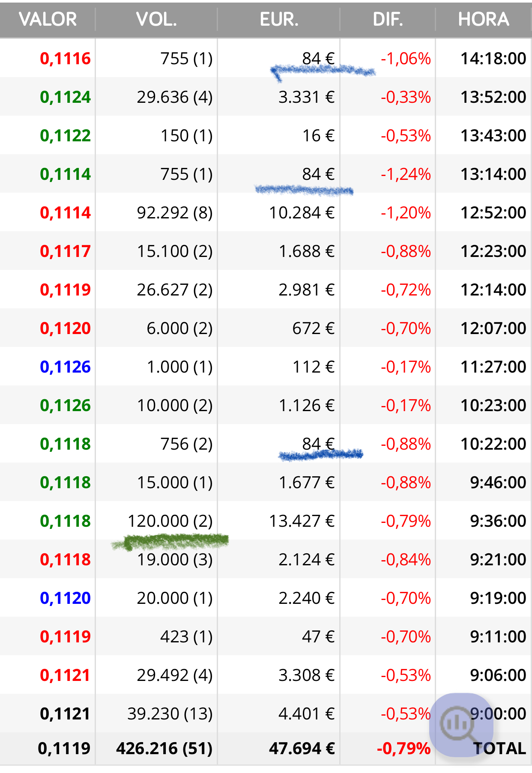Select the 10.284 € trade amount

click(x=302, y=213)
